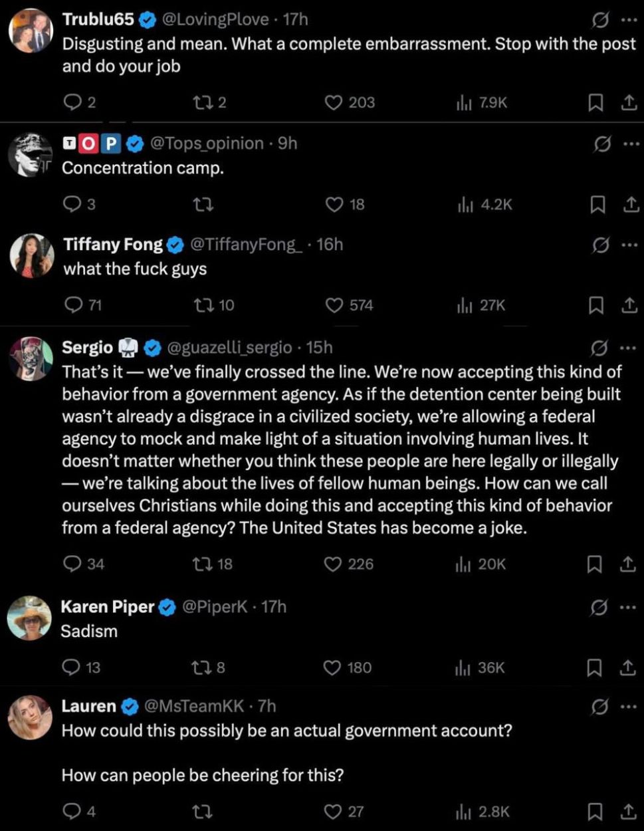Open the 7h timestamp on Lauren's post

(267, 706)
